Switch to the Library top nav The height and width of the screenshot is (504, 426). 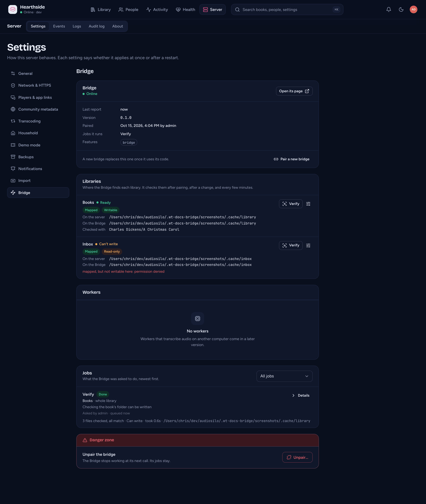pyautogui.click(x=101, y=10)
